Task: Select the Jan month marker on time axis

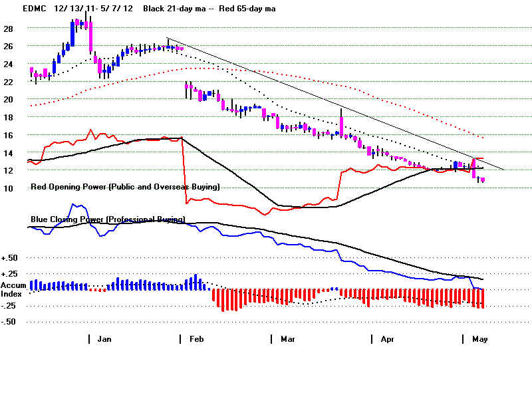Action: [x=104, y=339]
